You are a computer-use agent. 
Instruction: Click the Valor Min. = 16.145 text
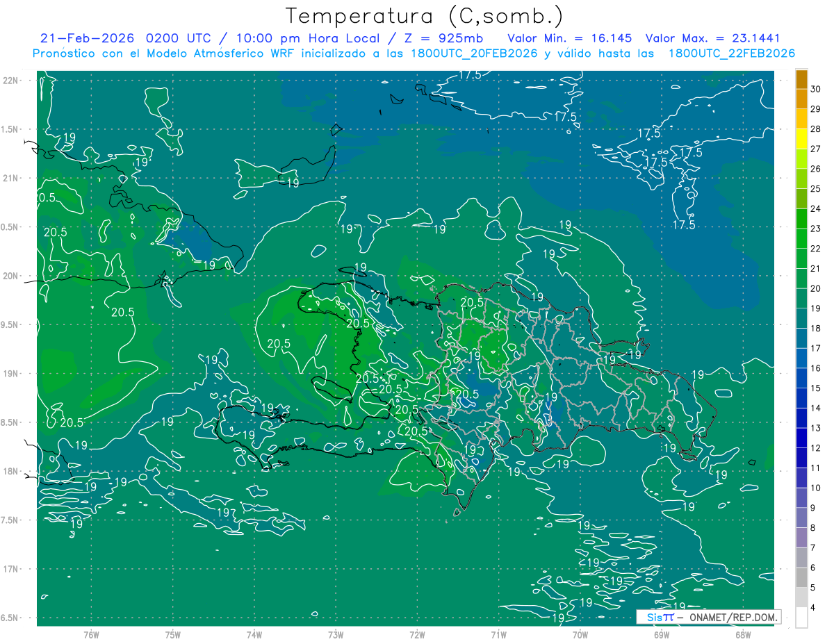tap(571, 38)
